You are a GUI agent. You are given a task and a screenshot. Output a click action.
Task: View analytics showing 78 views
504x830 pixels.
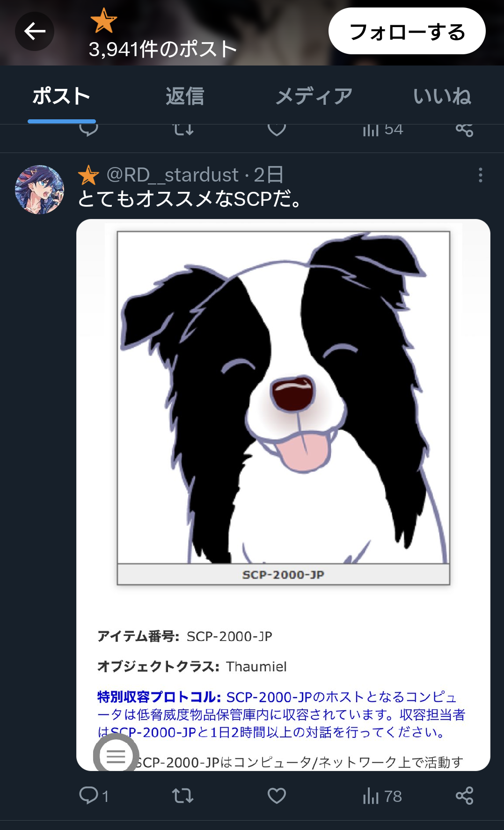coord(382,796)
